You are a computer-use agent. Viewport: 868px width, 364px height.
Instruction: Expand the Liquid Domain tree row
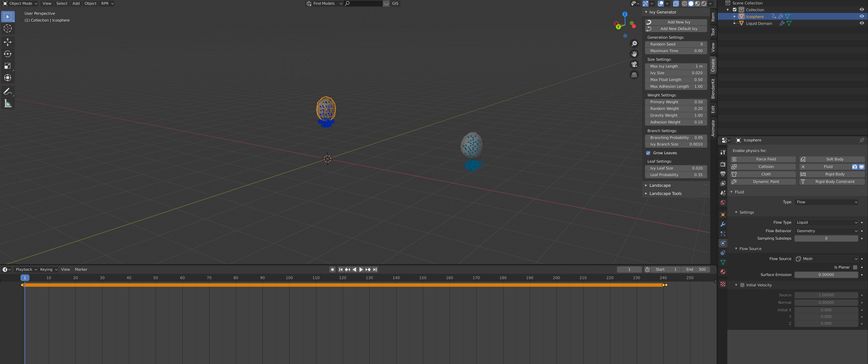(735, 23)
